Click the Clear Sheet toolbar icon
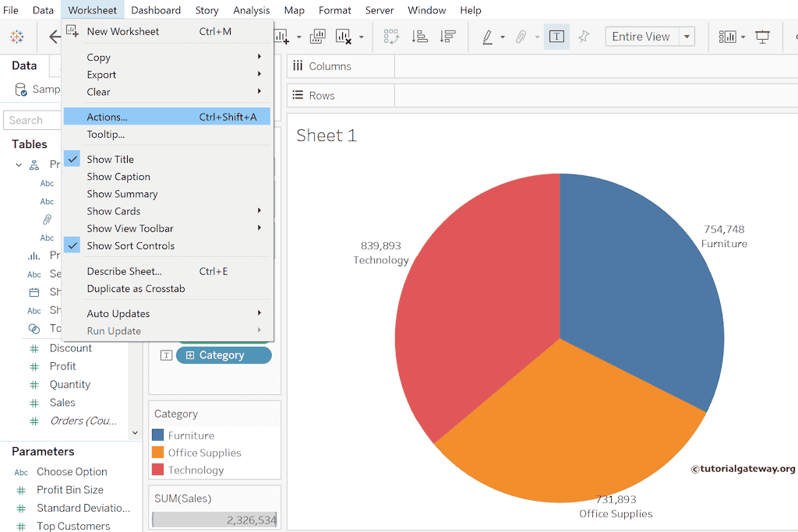 [343, 37]
